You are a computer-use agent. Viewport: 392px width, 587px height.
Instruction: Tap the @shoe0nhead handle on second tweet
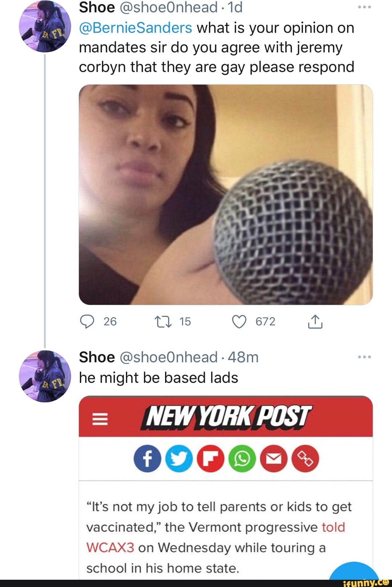168,357
